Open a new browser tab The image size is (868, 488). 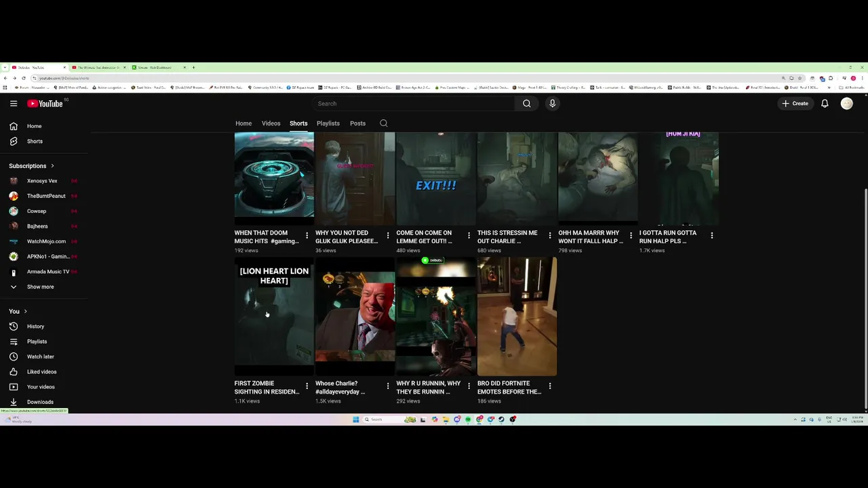point(193,67)
